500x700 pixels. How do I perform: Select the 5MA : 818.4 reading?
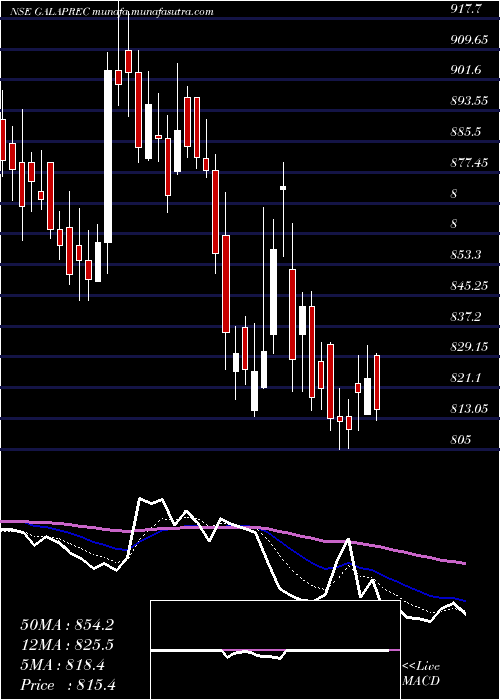63,665
